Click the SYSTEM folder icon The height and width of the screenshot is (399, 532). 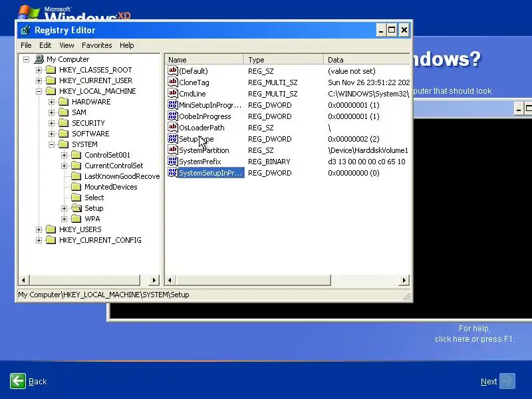click(x=63, y=144)
